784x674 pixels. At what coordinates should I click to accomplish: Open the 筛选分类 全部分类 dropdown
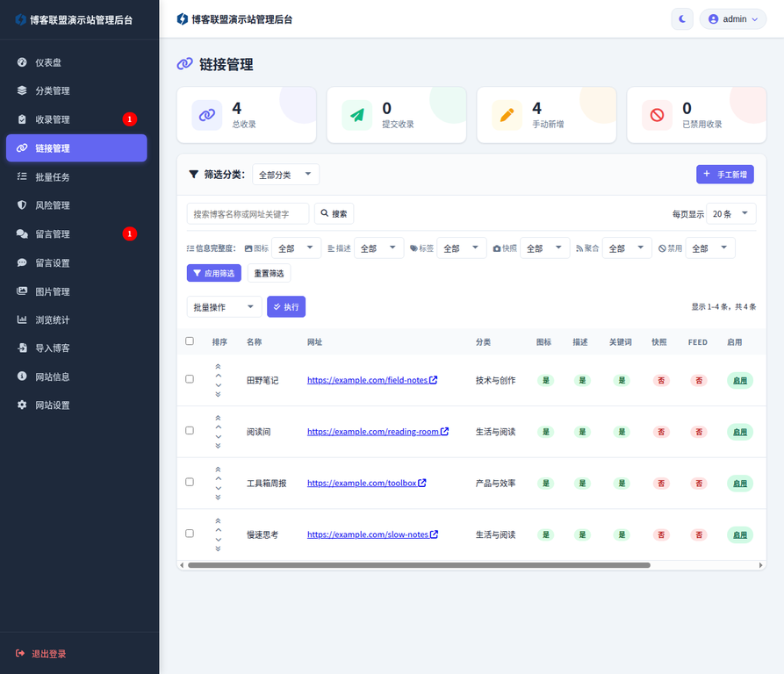pyautogui.click(x=285, y=175)
